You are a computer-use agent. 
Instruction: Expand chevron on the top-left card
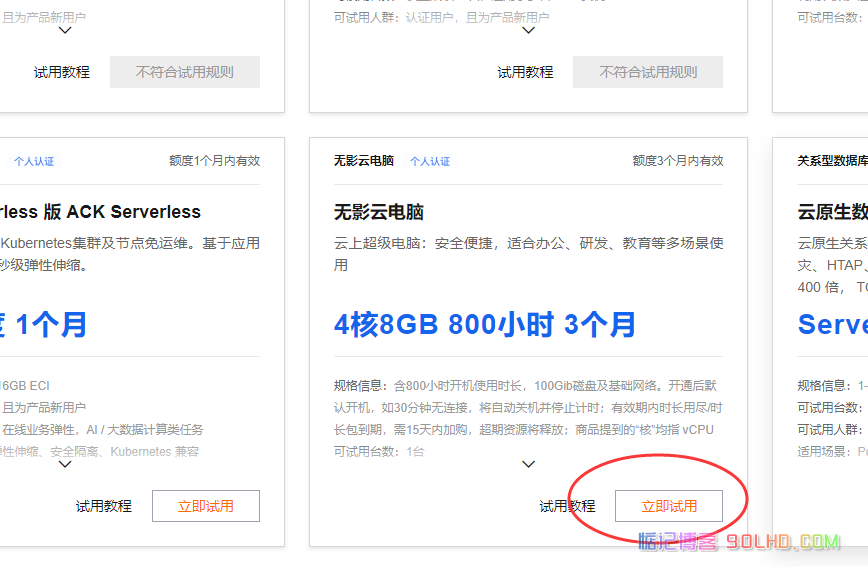pos(65,30)
